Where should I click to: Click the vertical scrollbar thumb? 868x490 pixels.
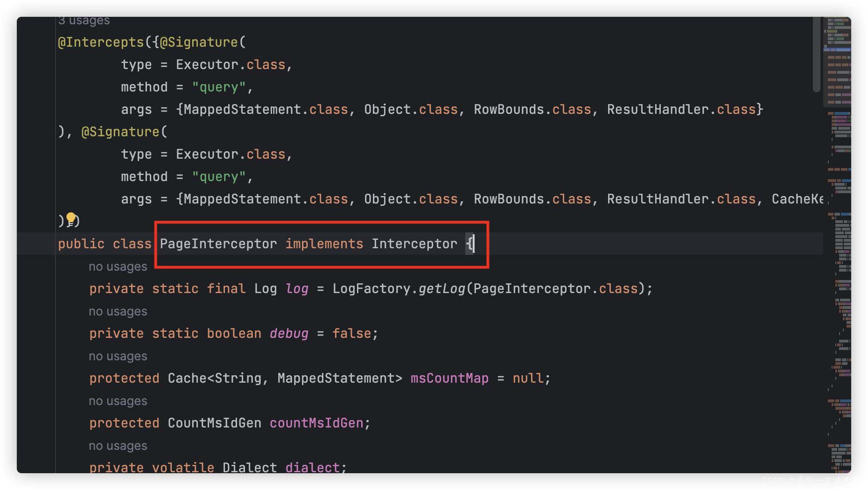coord(816,55)
